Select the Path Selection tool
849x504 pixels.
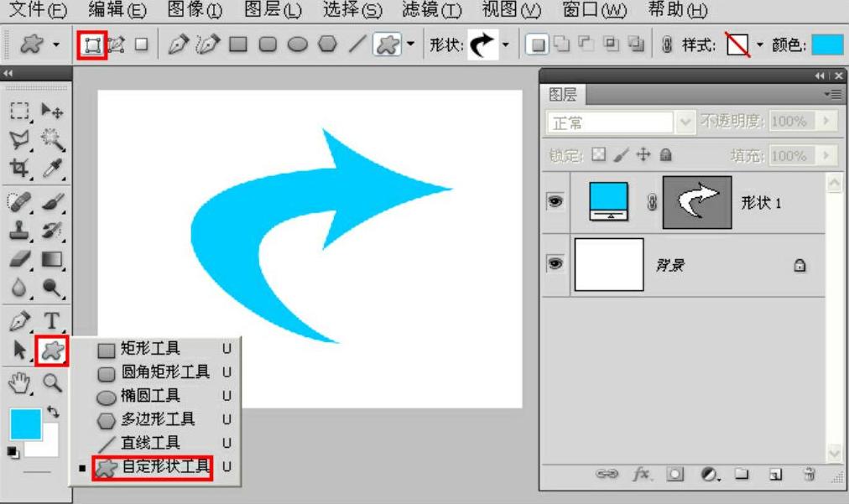[x=19, y=351]
